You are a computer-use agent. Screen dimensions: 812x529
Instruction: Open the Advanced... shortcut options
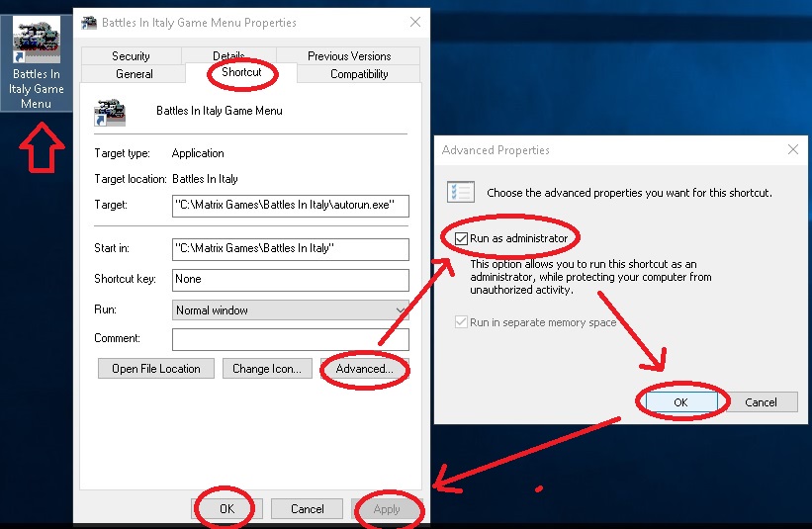pos(365,369)
